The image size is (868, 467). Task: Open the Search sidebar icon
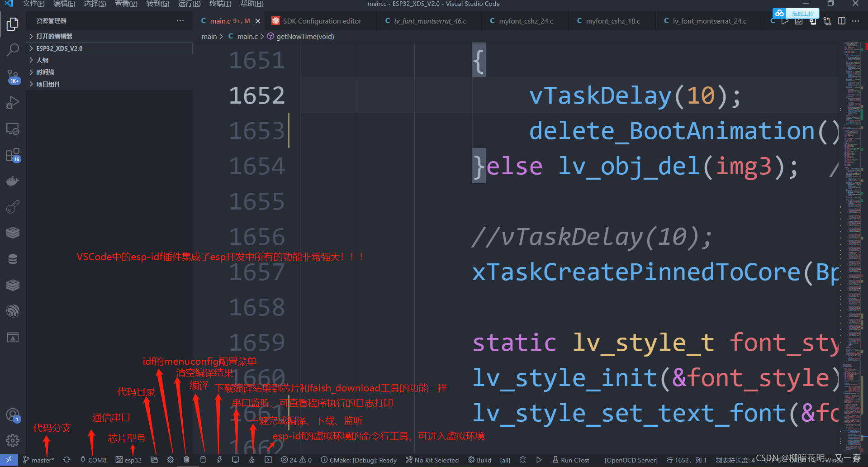(13, 50)
